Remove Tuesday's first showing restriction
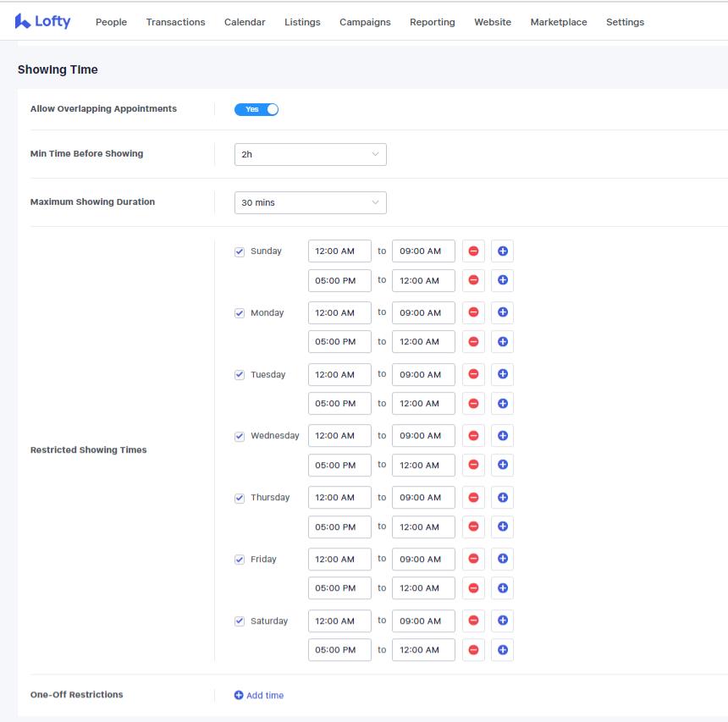This screenshot has width=728, height=722. point(473,374)
